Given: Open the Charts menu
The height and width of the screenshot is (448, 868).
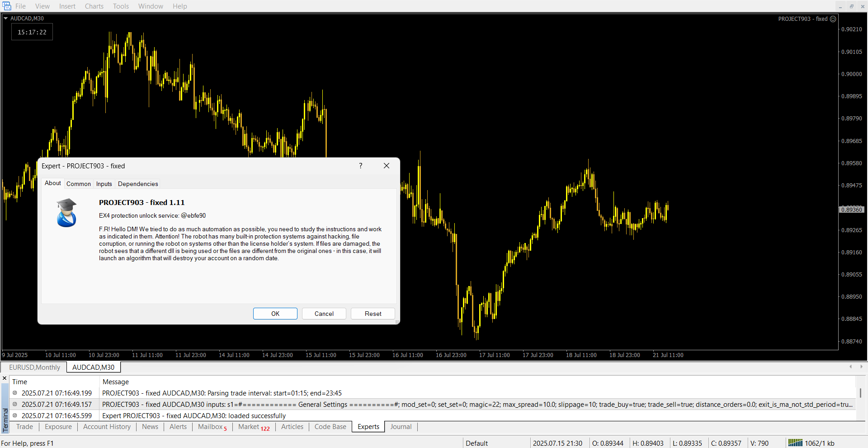Looking at the screenshot, I should coord(94,6).
